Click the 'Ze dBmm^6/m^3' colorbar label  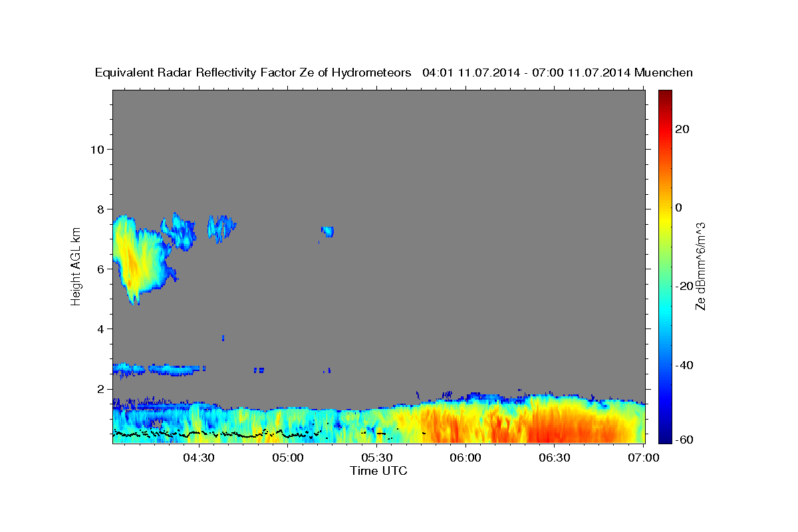(x=700, y=266)
